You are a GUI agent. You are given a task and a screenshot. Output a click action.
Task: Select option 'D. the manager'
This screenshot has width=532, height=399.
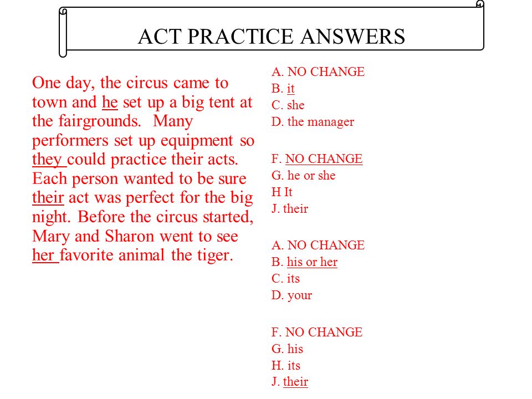click(x=313, y=122)
